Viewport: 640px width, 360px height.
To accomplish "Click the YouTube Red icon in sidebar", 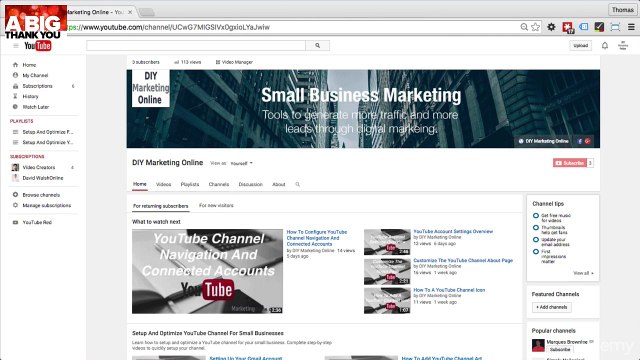I will pos(16,222).
